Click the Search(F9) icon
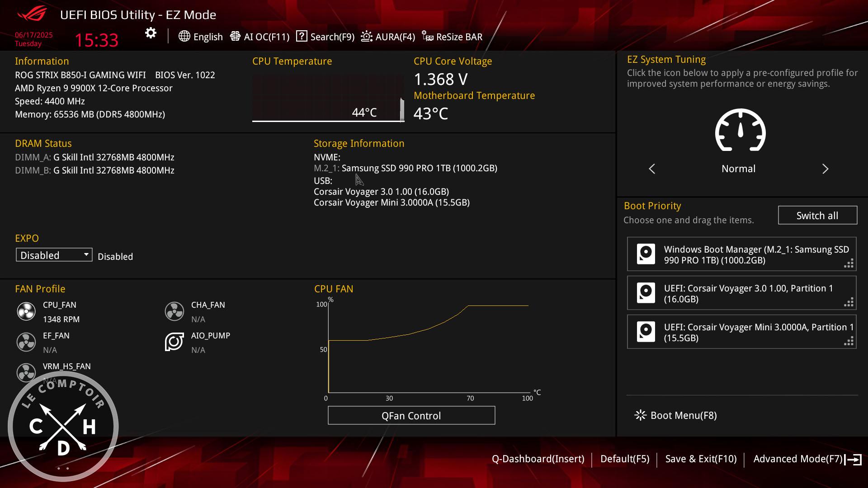This screenshot has width=868, height=488. coord(301,36)
